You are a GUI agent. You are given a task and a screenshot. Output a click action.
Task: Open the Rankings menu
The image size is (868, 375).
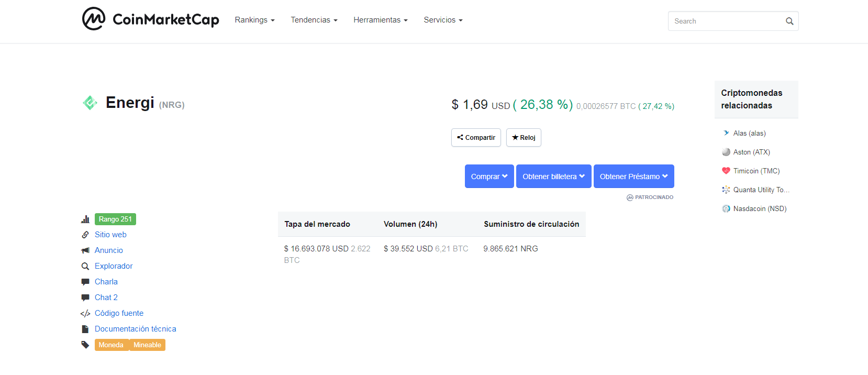254,20
